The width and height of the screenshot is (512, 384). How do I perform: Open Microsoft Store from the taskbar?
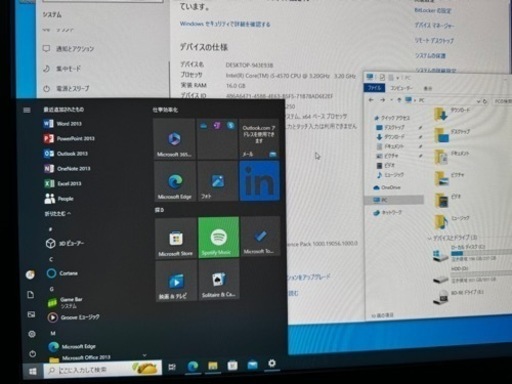[232, 365]
